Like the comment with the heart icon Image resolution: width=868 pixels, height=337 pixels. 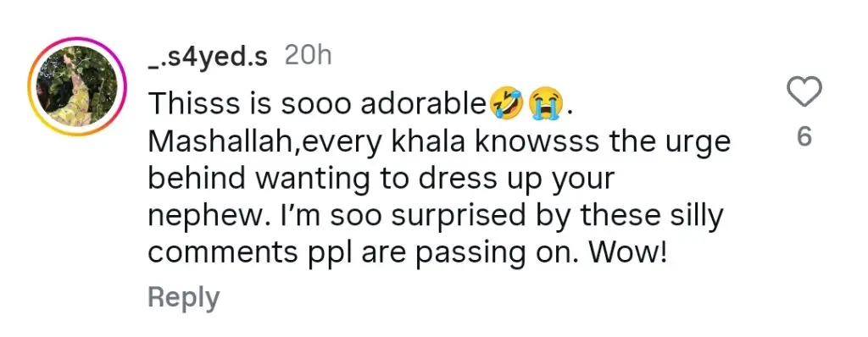804,91
